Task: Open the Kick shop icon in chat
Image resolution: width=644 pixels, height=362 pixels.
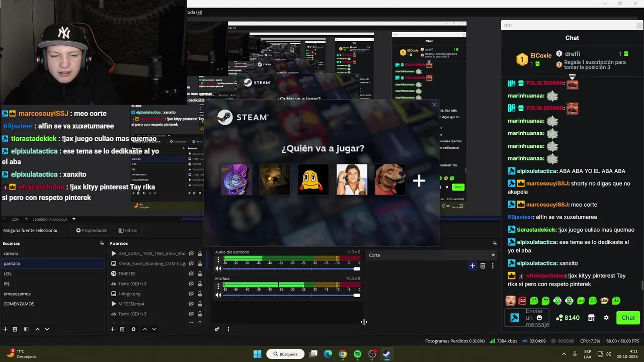Action: [x=591, y=318]
